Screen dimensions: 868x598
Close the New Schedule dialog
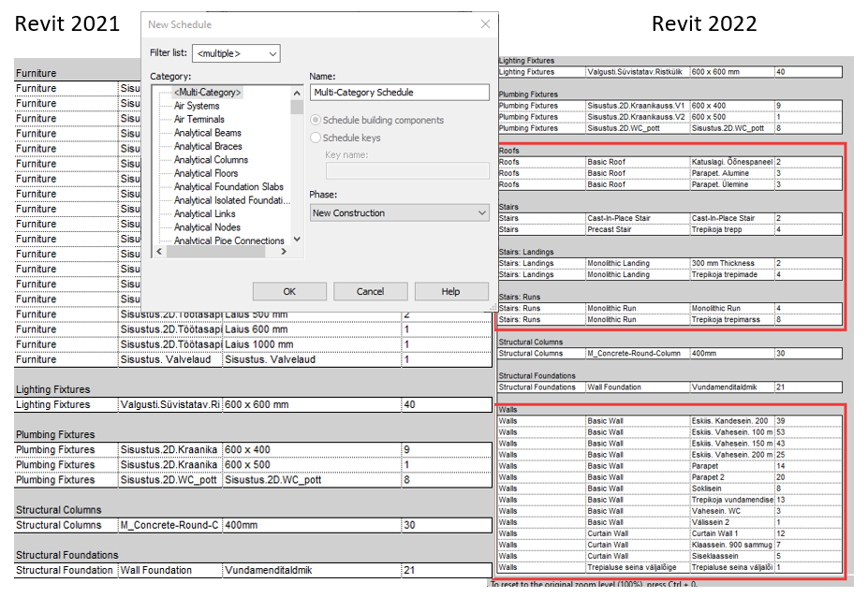click(x=484, y=24)
